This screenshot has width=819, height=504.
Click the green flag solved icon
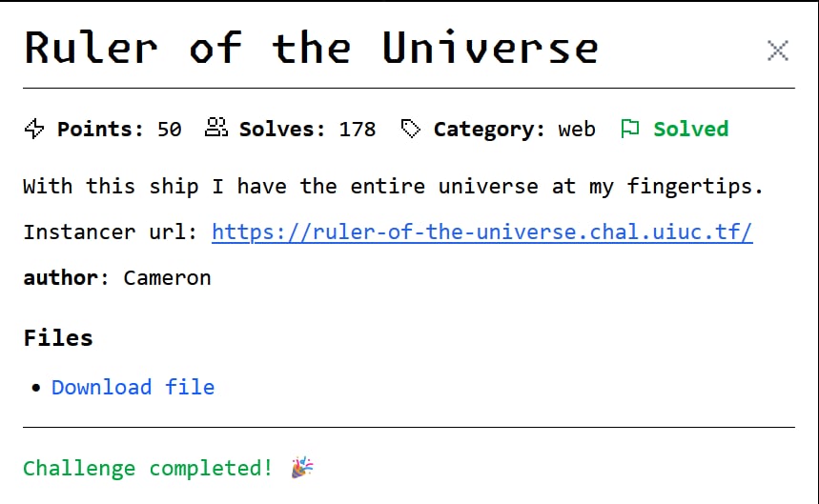(x=630, y=129)
